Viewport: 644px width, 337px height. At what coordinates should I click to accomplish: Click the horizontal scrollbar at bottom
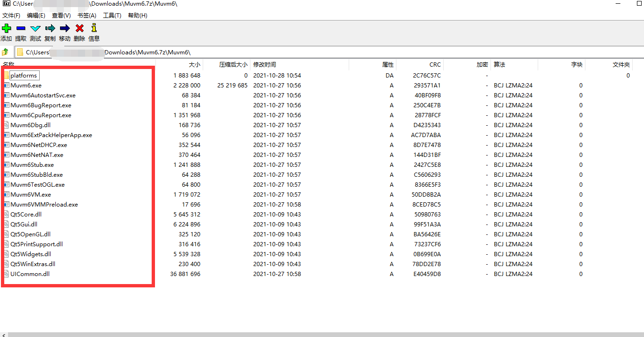pos(326,334)
